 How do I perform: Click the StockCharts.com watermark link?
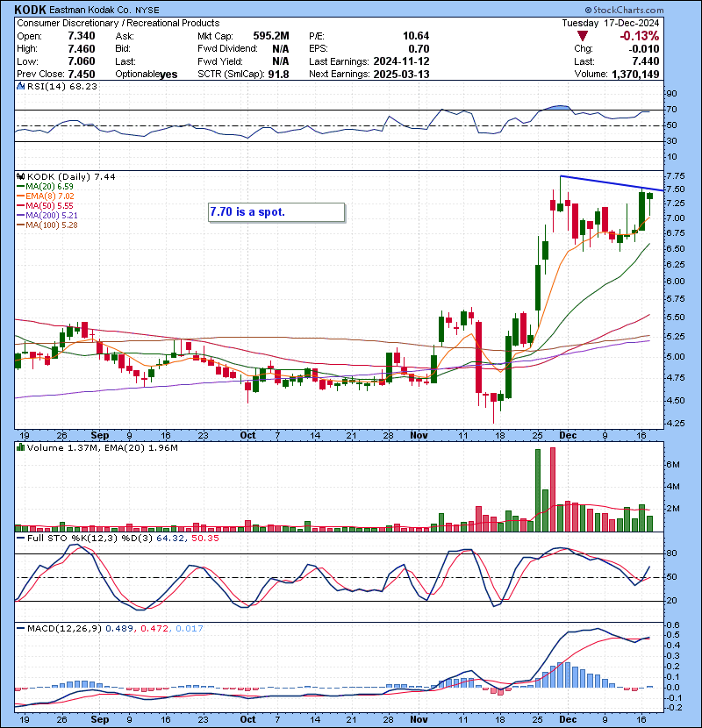(x=624, y=10)
